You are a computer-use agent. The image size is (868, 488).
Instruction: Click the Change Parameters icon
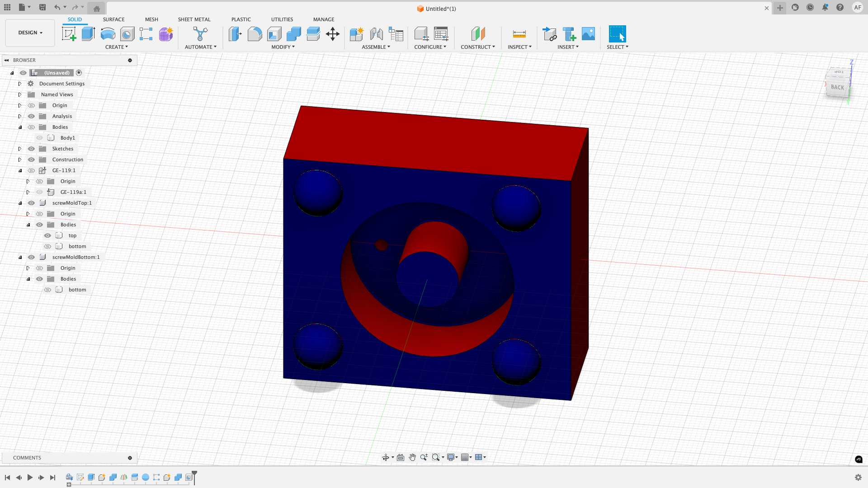coord(441,34)
